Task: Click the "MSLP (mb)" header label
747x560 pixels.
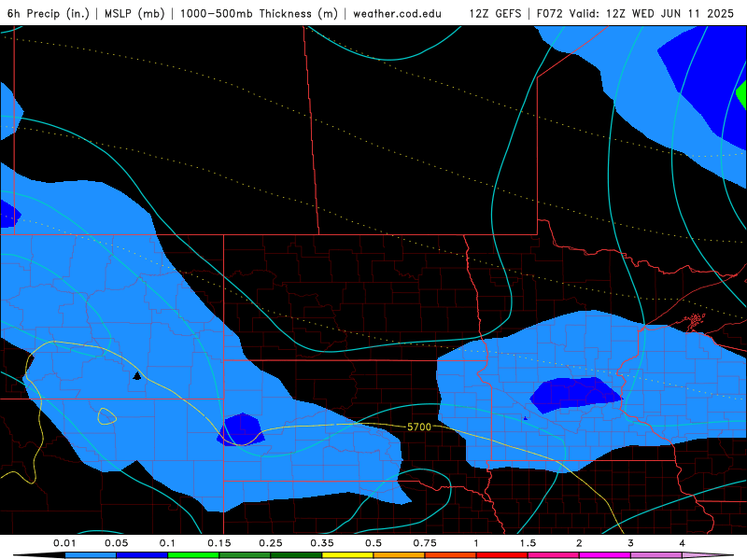Action: 134,14
